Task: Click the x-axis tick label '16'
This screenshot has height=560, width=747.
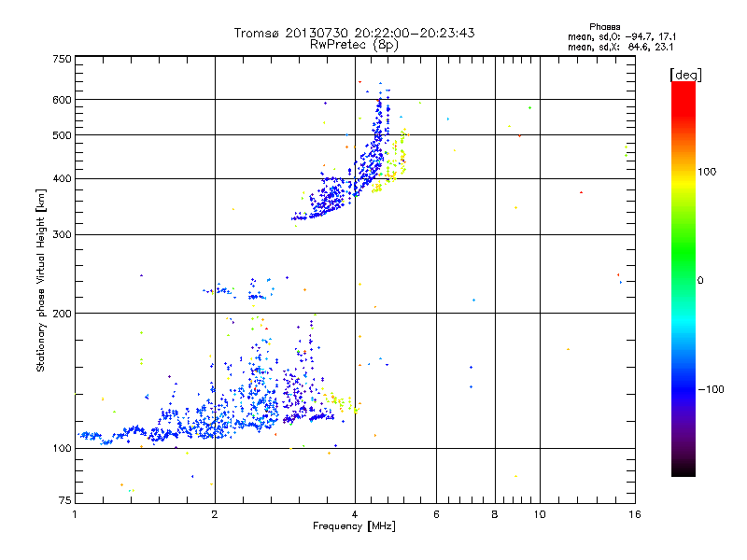Action: (x=635, y=514)
